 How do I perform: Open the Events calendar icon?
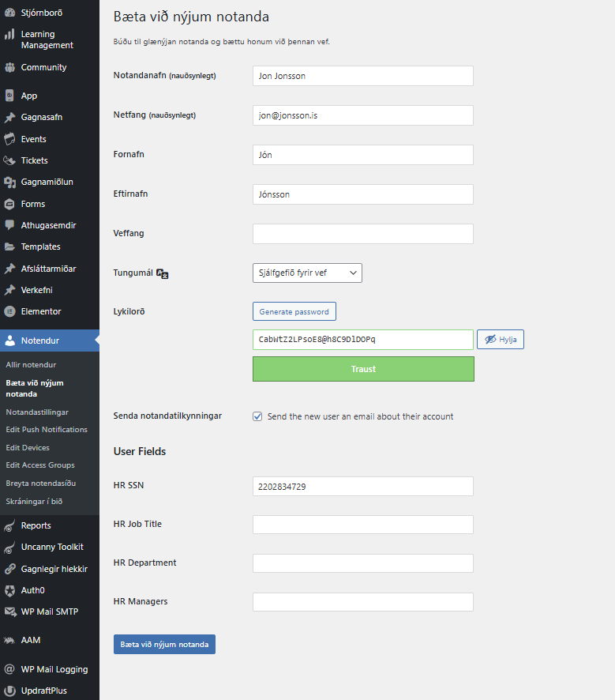click(9, 139)
